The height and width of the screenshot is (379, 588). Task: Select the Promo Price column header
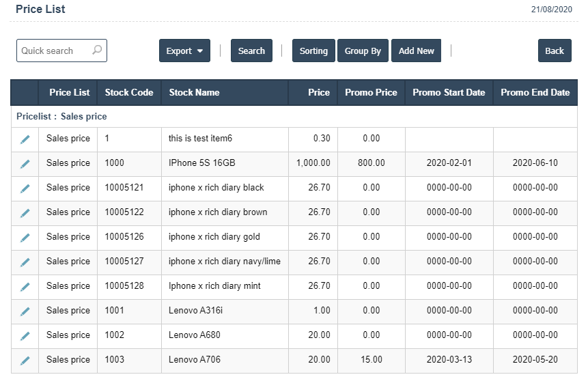(x=371, y=93)
